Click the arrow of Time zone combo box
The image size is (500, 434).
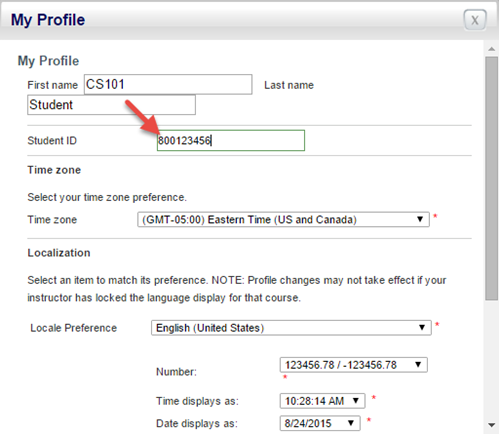tap(420, 219)
